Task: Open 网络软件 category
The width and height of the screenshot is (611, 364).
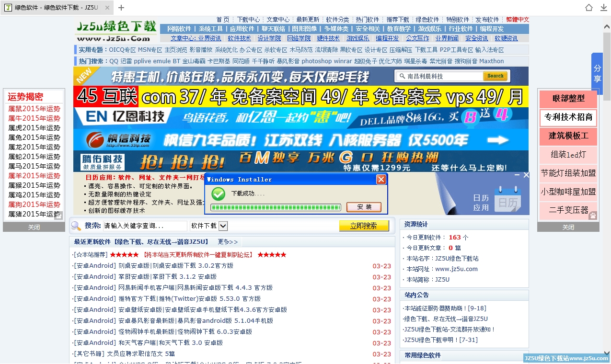Action: click(x=179, y=29)
